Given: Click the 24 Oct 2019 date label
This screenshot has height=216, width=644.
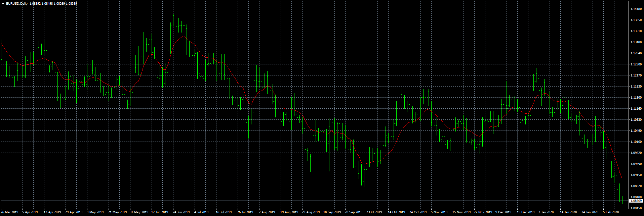Looking at the screenshot, I should pos(418,212).
